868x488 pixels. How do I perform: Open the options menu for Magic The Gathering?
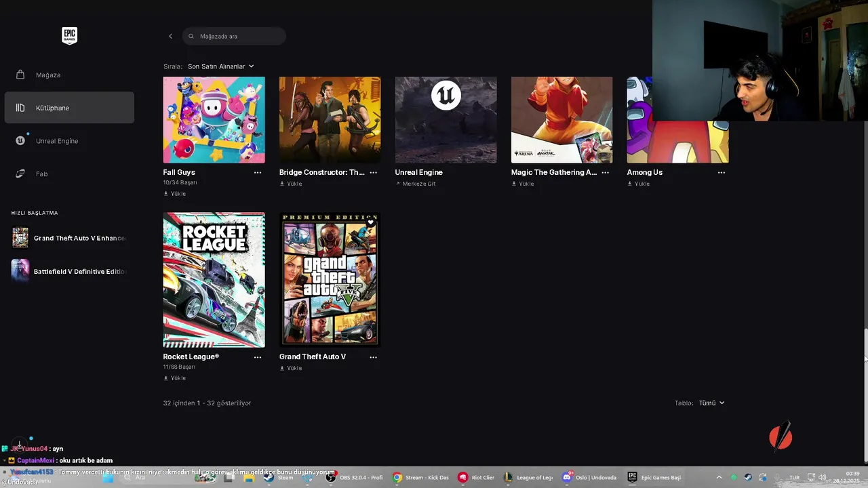click(x=606, y=173)
